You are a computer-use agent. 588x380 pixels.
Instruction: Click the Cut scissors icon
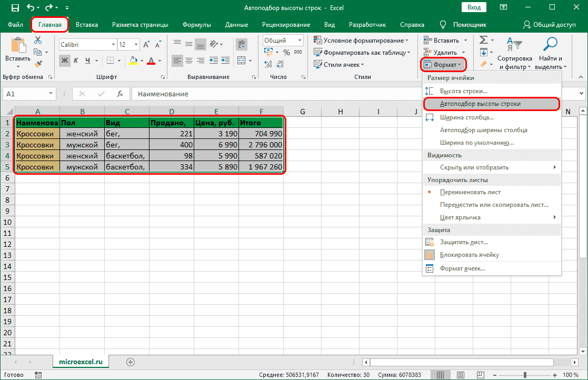click(x=38, y=41)
